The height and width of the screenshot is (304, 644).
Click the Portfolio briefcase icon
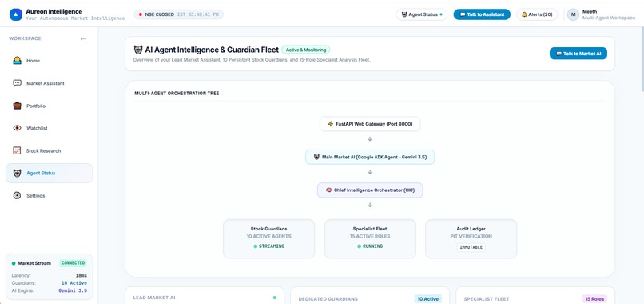pos(18,106)
